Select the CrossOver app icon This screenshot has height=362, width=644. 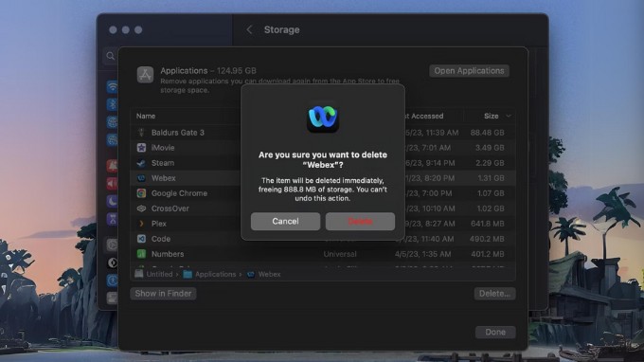point(141,208)
